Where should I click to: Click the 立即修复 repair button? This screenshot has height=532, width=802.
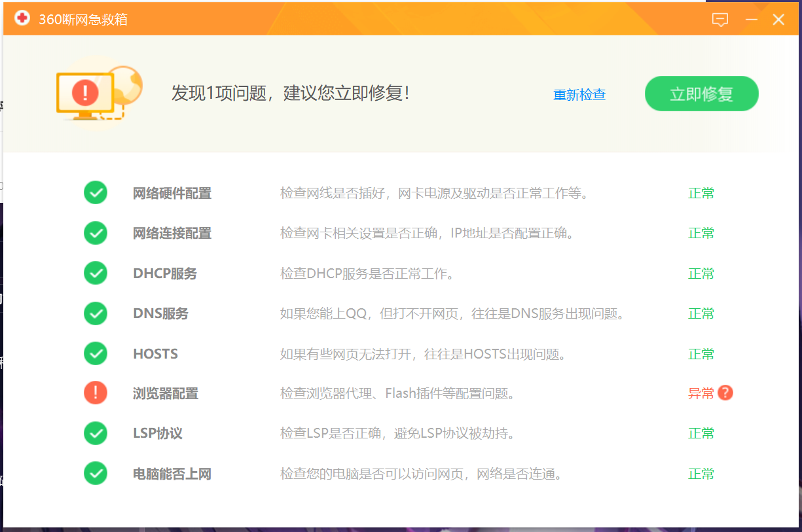click(x=701, y=94)
